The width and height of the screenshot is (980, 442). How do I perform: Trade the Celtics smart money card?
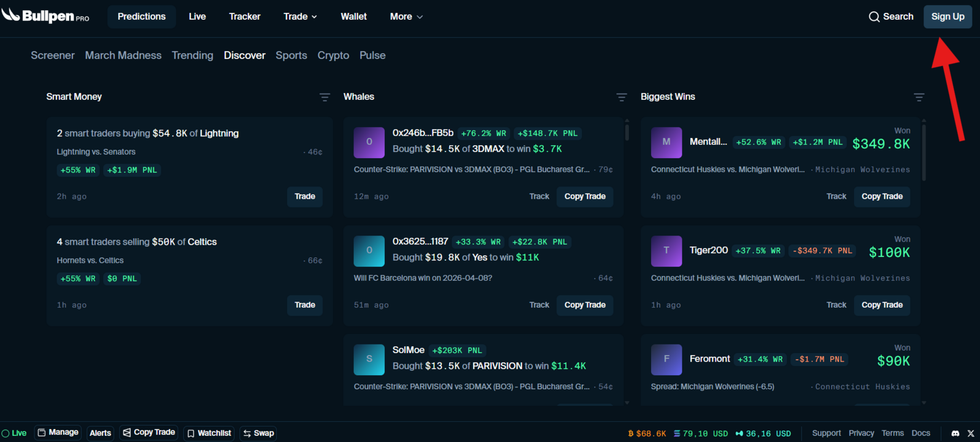coord(305,305)
